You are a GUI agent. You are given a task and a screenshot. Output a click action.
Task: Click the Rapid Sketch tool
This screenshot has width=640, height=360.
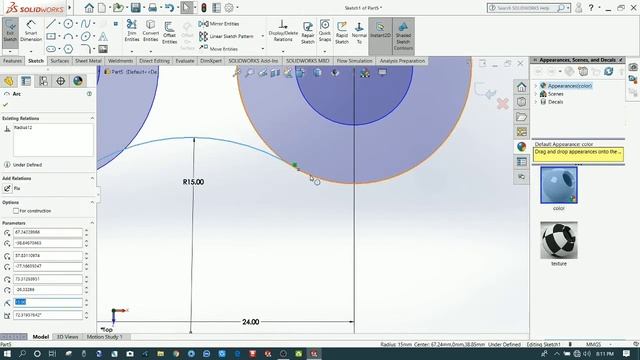(x=342, y=33)
